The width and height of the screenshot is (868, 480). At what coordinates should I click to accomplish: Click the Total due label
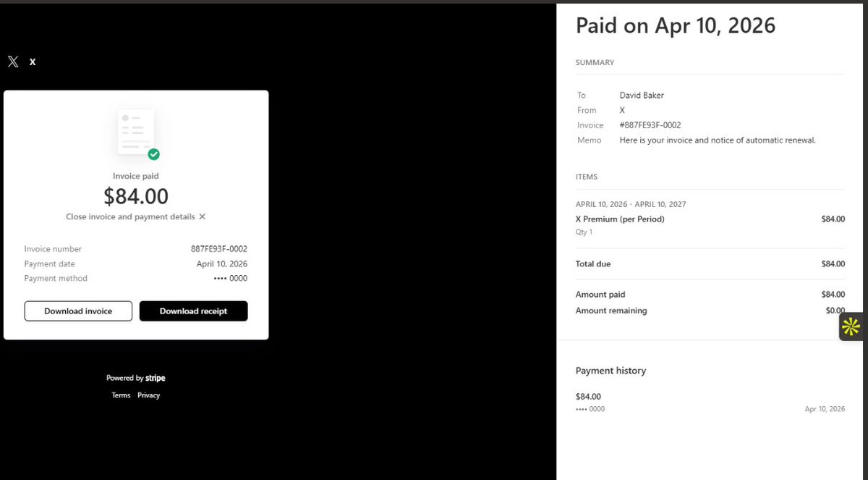click(x=593, y=264)
